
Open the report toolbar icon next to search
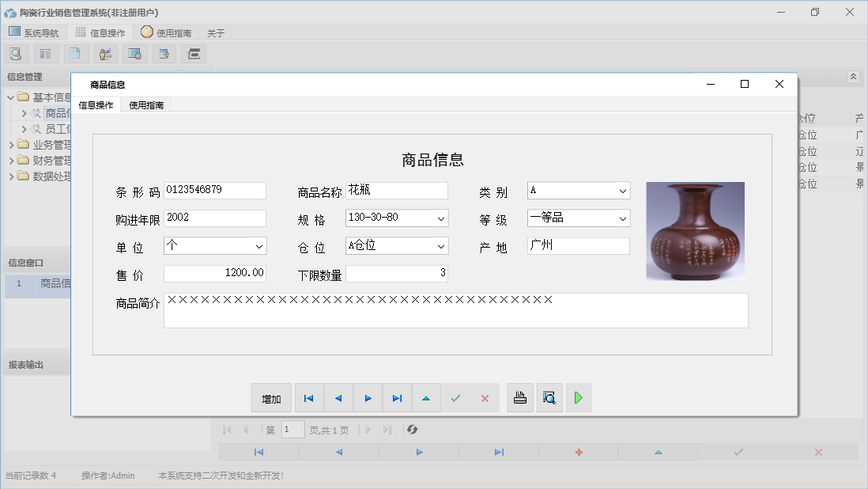(x=45, y=53)
